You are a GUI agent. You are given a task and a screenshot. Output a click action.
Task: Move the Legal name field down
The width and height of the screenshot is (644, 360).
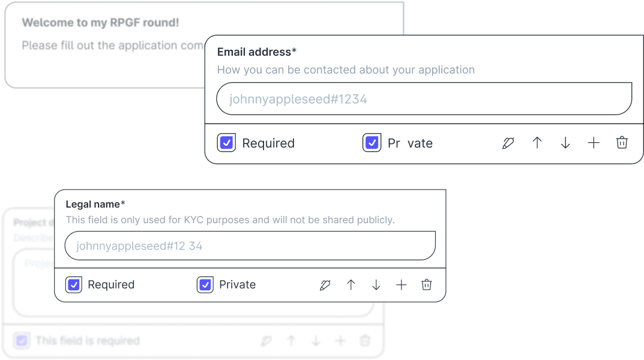pos(376,284)
